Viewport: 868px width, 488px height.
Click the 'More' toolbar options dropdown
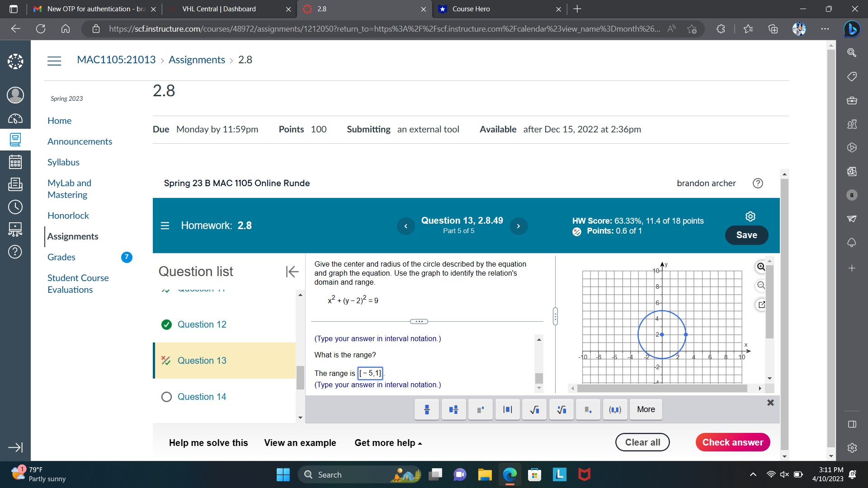point(646,409)
